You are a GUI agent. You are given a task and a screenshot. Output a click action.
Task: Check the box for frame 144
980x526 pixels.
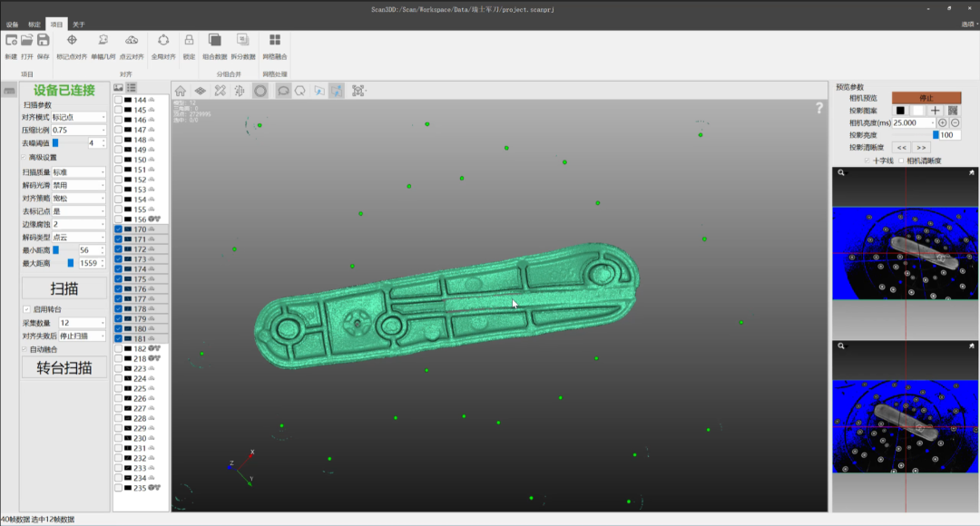point(118,100)
